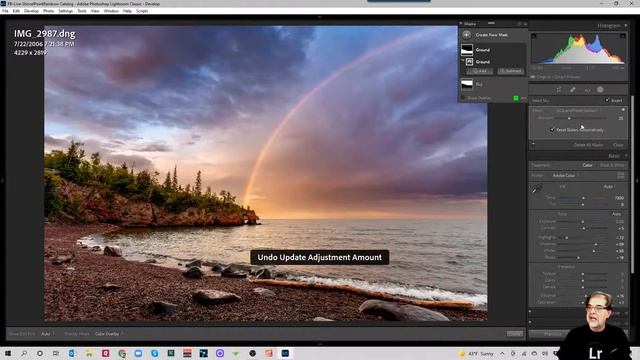Click the weather widget in taskbar

(x=476, y=353)
